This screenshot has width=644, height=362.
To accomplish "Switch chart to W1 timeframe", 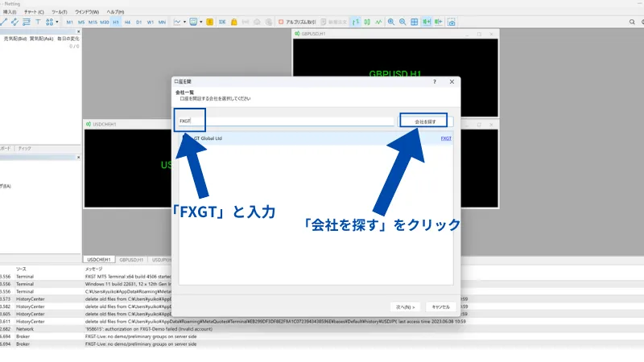I will [x=151, y=23].
